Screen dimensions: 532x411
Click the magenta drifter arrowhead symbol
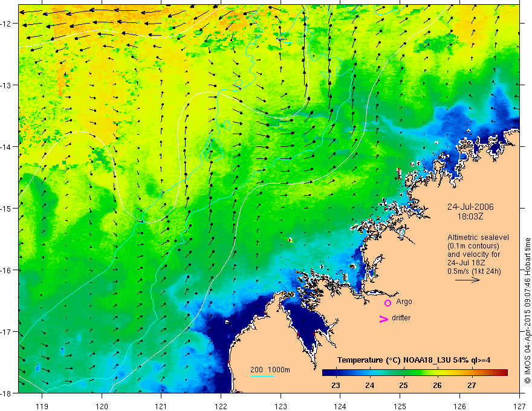(x=383, y=319)
